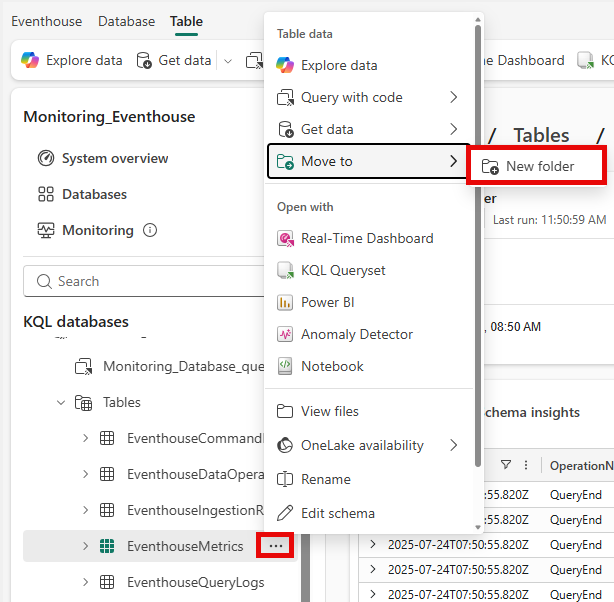This screenshot has height=602, width=614.
Task: Expand the EventhouseIngestionR table node
Action: click(x=86, y=510)
